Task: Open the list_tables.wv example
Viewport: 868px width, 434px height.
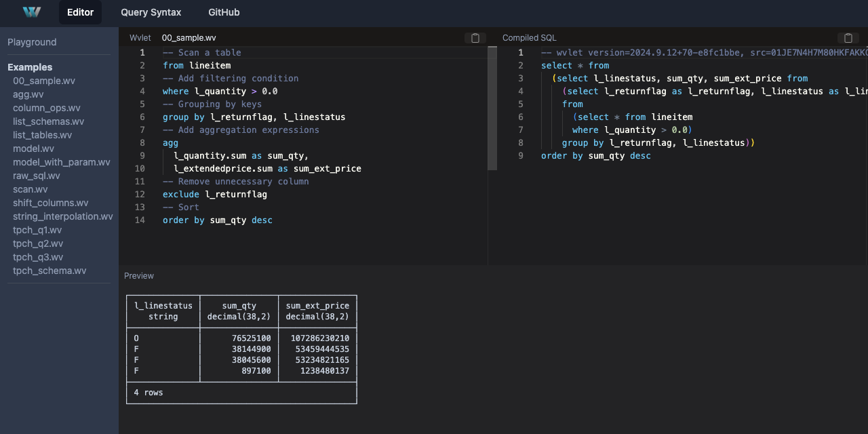Action: pyautogui.click(x=42, y=135)
